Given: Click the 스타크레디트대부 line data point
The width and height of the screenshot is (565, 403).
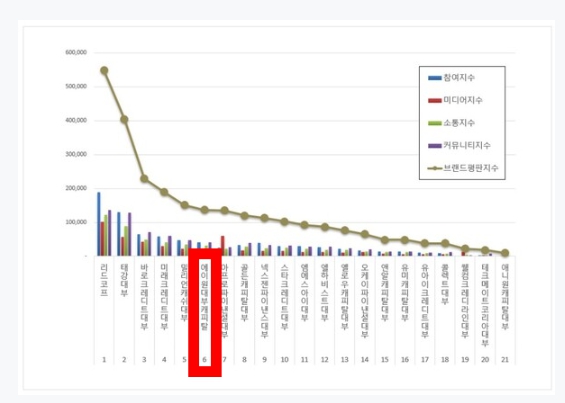Looking at the screenshot, I should (x=285, y=222).
